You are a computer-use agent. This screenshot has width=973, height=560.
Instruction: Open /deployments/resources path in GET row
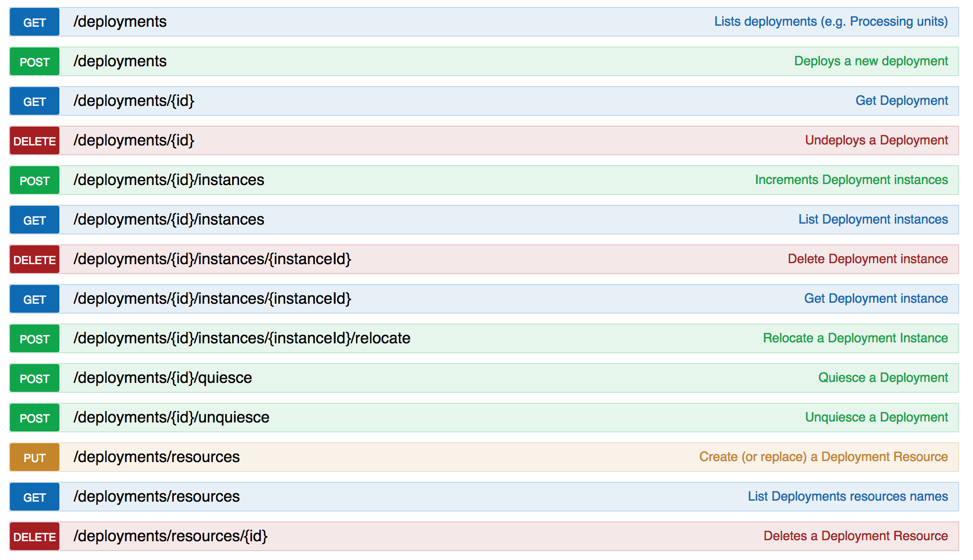point(156,497)
